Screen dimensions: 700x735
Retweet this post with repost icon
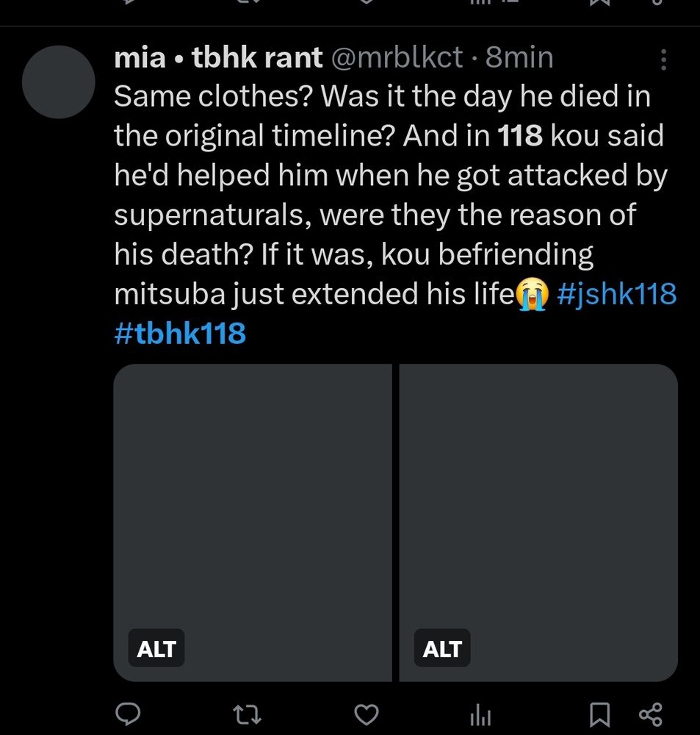(247, 715)
